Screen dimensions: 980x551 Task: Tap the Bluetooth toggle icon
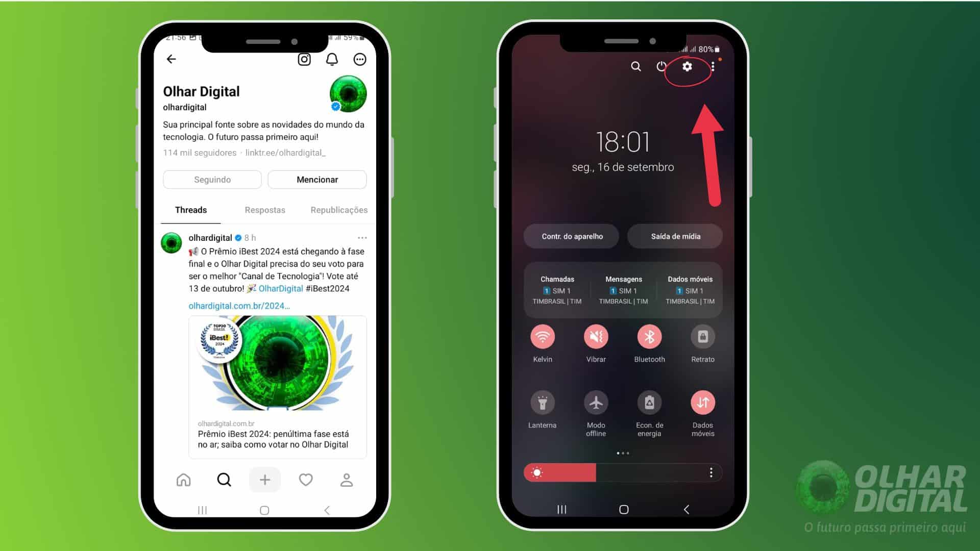[x=648, y=336]
